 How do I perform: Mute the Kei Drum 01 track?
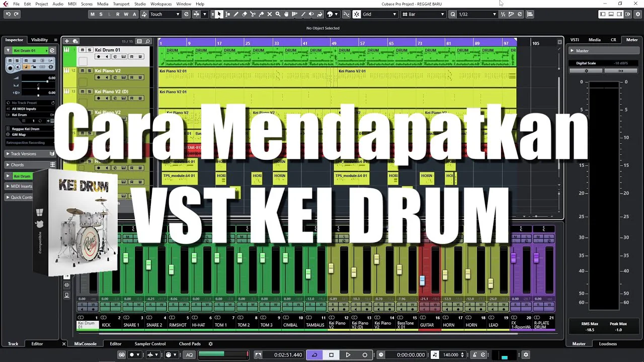(x=83, y=50)
